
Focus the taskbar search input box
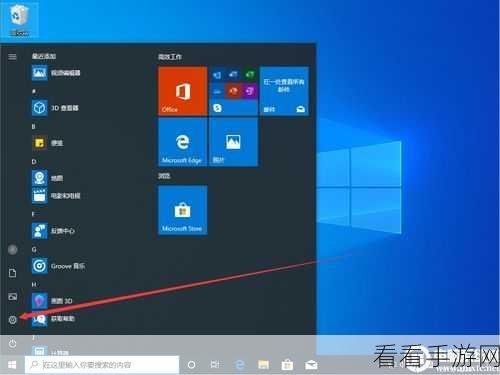click(102, 365)
